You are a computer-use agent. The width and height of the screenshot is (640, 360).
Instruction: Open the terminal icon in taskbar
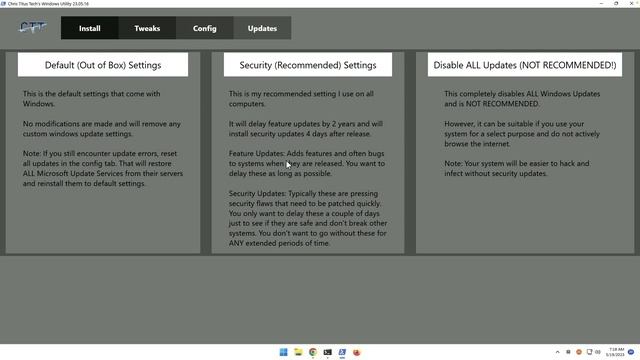click(327, 352)
